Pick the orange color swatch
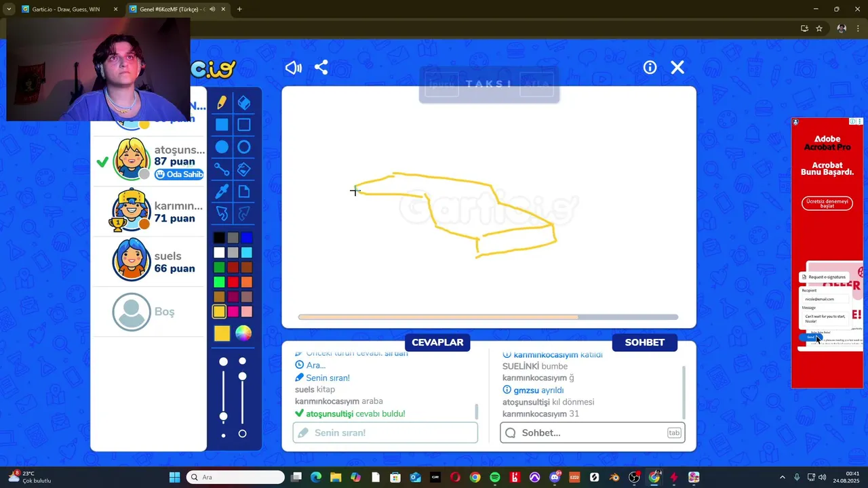This screenshot has height=488, width=868. pos(247,282)
